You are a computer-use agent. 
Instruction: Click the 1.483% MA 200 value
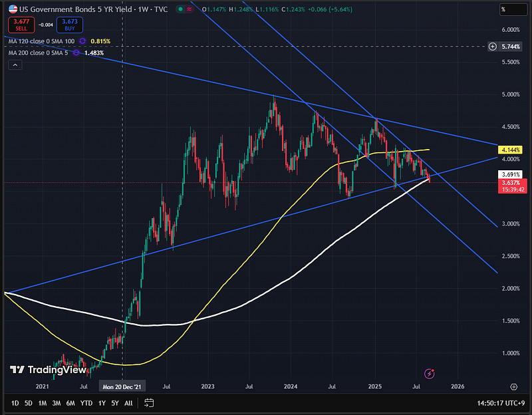(x=94, y=53)
